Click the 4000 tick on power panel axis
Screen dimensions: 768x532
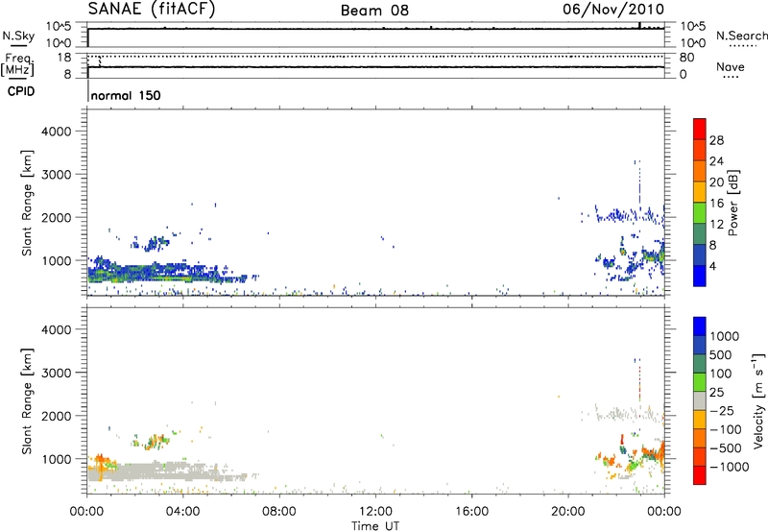(x=57, y=132)
